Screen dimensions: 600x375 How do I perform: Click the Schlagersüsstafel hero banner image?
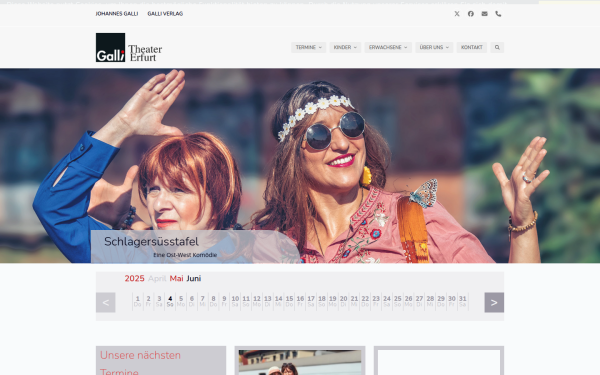[300, 166]
